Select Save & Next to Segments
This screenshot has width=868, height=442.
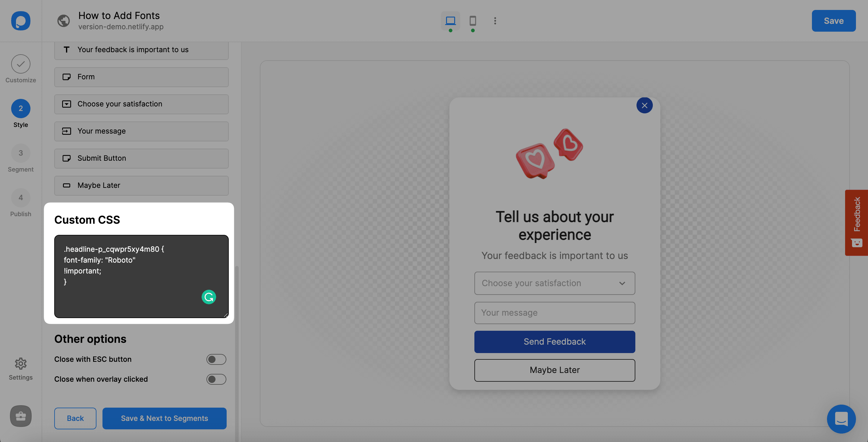(x=165, y=418)
